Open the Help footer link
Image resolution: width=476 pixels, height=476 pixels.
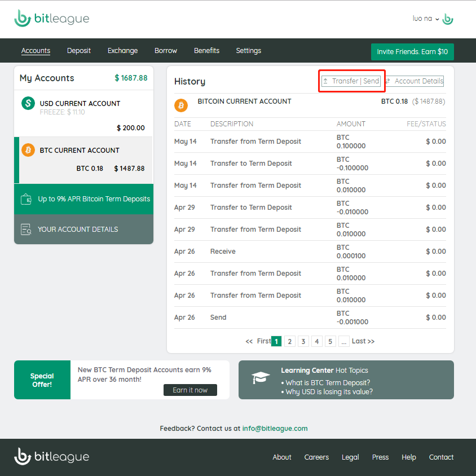[x=409, y=457]
